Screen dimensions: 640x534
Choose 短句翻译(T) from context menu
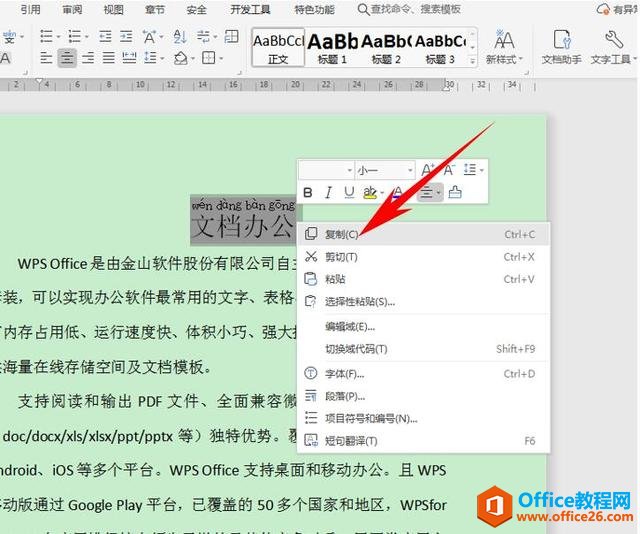424,441
